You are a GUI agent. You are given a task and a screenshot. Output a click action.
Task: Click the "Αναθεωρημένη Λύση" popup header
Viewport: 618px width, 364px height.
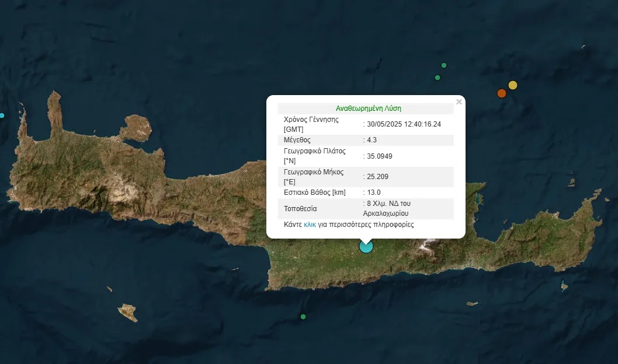click(x=368, y=108)
